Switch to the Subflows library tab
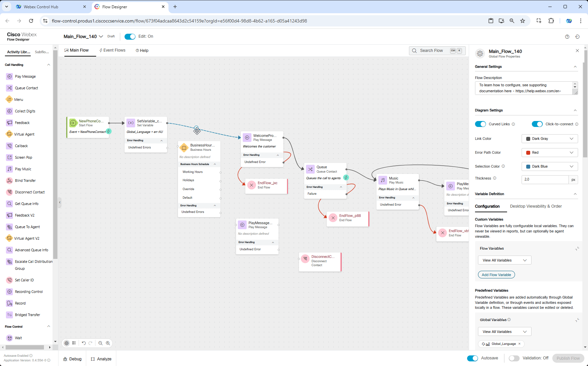This screenshot has height=366, width=588. (42, 52)
